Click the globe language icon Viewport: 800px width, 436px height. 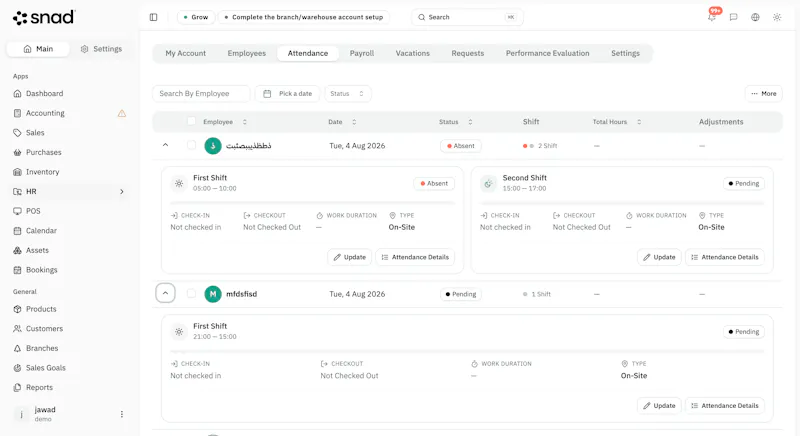pyautogui.click(x=755, y=17)
